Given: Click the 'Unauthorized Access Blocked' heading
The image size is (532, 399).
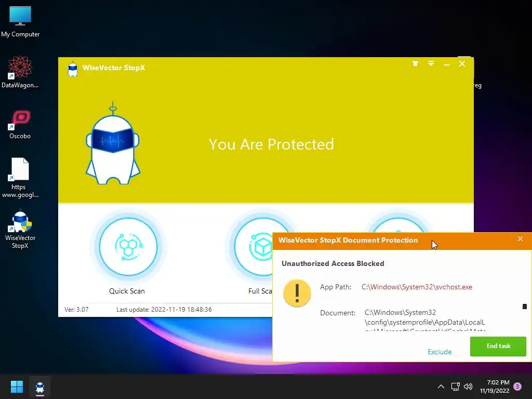Looking at the screenshot, I should click(x=333, y=263).
